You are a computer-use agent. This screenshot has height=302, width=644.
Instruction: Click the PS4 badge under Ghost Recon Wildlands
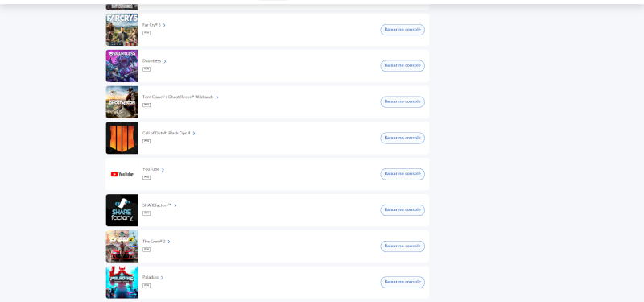pos(147,105)
